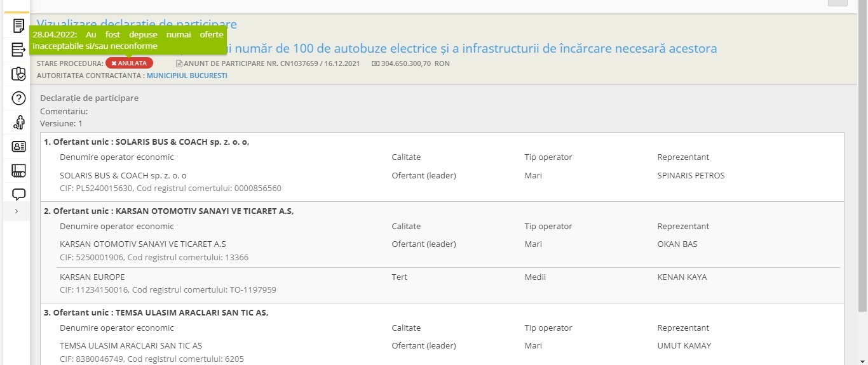Click the Medii operator type cell
The width and height of the screenshot is (868, 365).
[535, 277]
